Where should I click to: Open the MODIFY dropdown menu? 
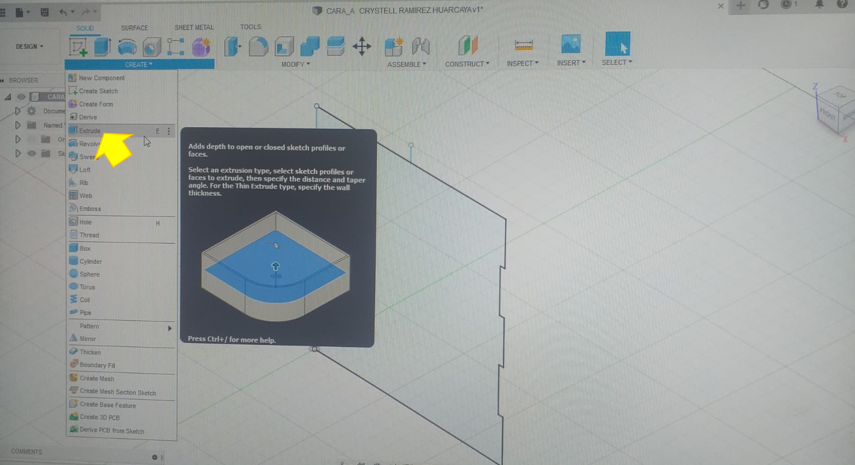tap(296, 64)
